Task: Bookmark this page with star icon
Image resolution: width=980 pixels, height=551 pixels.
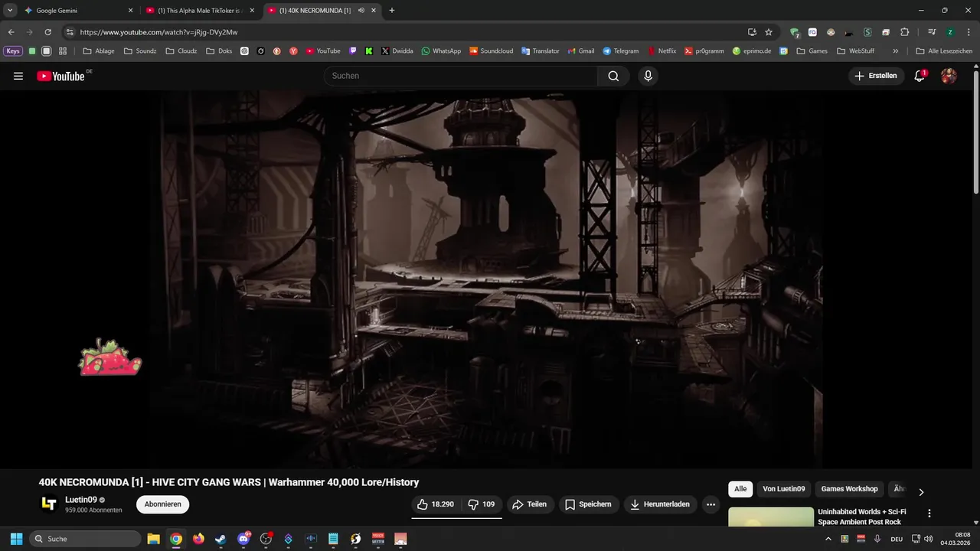Action: click(x=769, y=32)
